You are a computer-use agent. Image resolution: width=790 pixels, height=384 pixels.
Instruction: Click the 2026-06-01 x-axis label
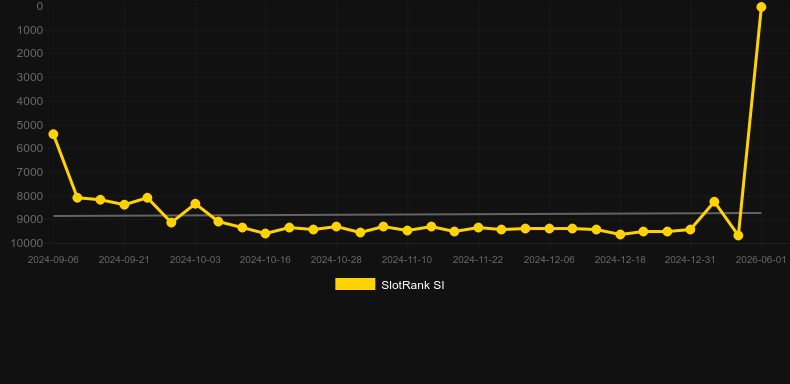(761, 260)
